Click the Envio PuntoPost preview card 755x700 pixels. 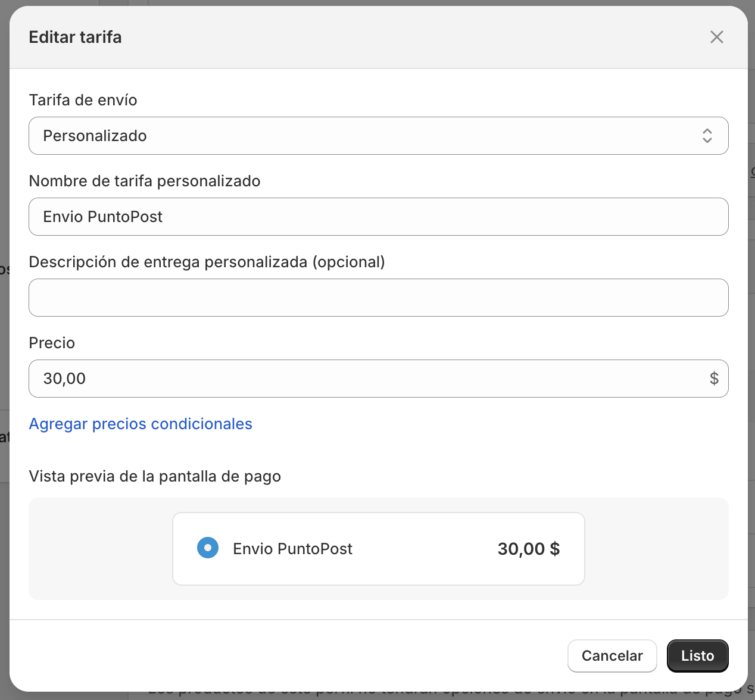[x=379, y=548]
